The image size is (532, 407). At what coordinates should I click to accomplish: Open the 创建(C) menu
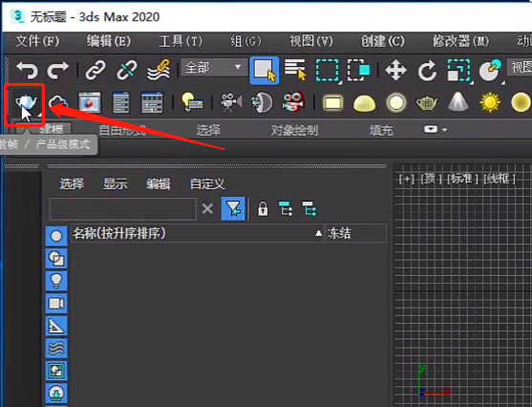click(383, 41)
